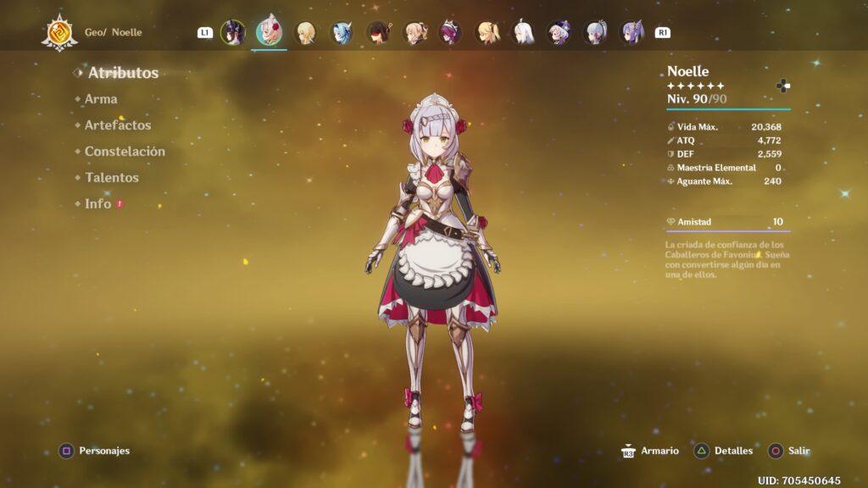Image resolution: width=868 pixels, height=488 pixels.
Task: Pick the blonde portrait with dark hair bow
Action: 415,33
